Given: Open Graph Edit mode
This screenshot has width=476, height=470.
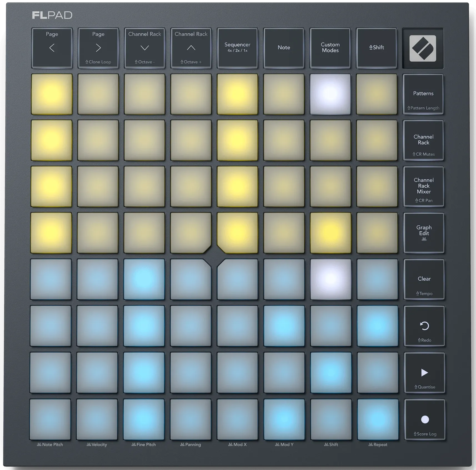Looking at the screenshot, I should tap(424, 233).
